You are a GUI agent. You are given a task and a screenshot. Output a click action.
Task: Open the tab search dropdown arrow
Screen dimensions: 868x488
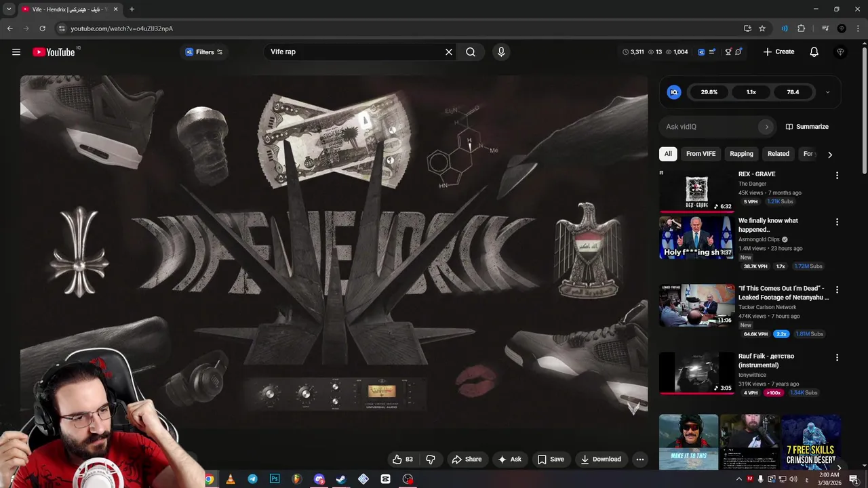[9, 9]
